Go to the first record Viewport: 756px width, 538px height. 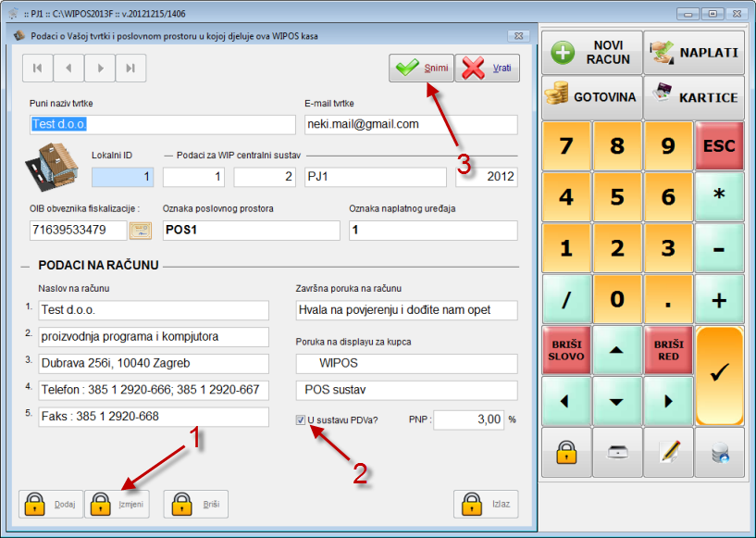(37, 68)
